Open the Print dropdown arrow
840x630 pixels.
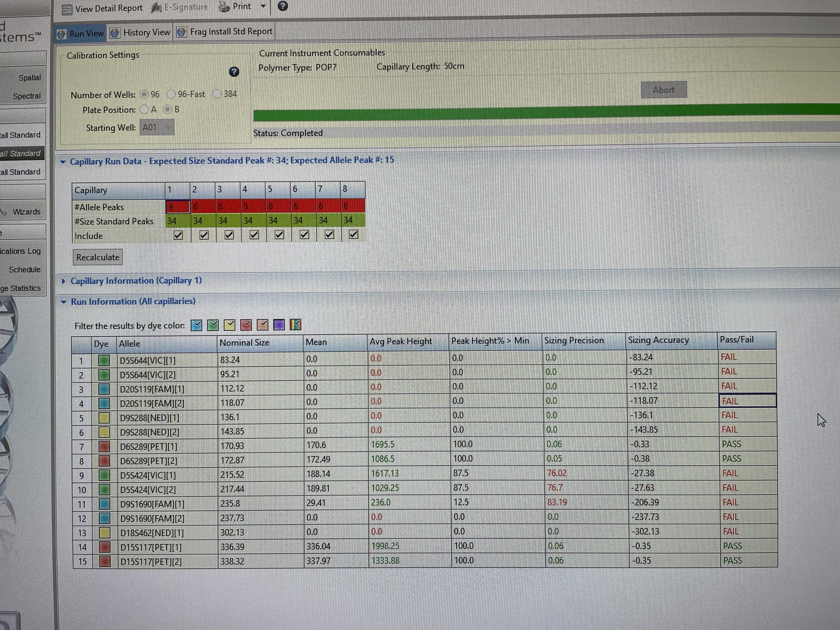click(263, 6)
